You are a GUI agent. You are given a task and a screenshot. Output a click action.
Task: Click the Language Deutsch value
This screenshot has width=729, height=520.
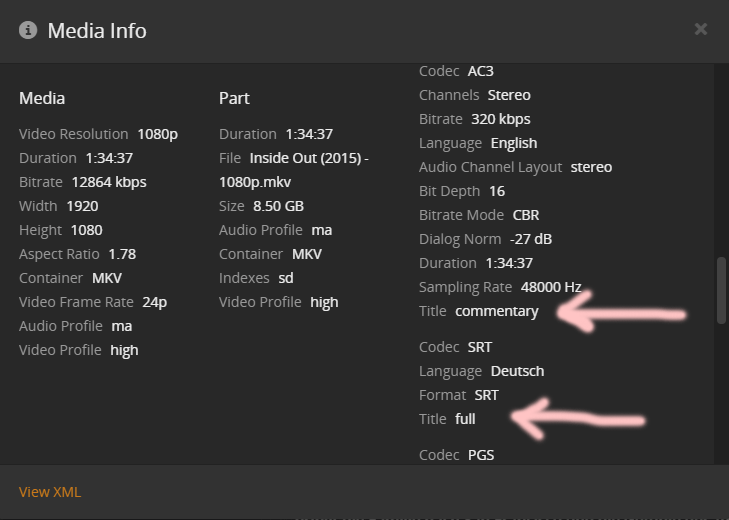click(x=517, y=371)
